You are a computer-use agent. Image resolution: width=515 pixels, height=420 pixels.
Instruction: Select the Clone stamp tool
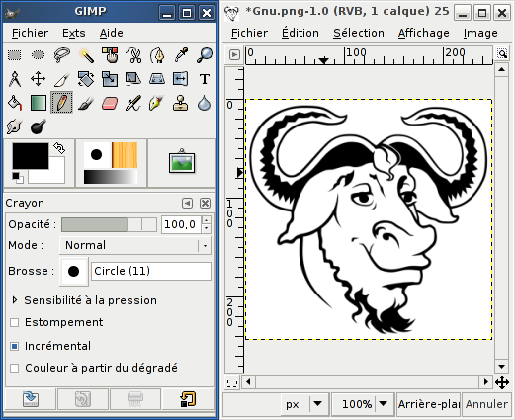click(181, 103)
